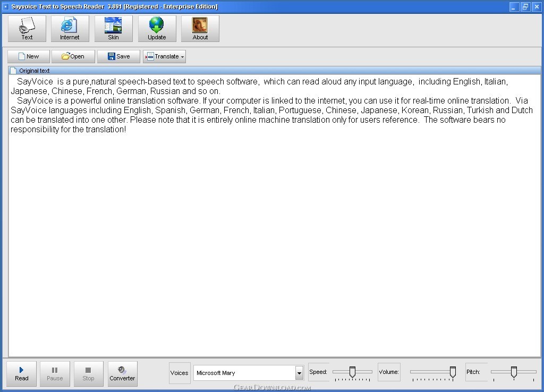Create a New document
The image size is (544, 392).
pos(29,56)
